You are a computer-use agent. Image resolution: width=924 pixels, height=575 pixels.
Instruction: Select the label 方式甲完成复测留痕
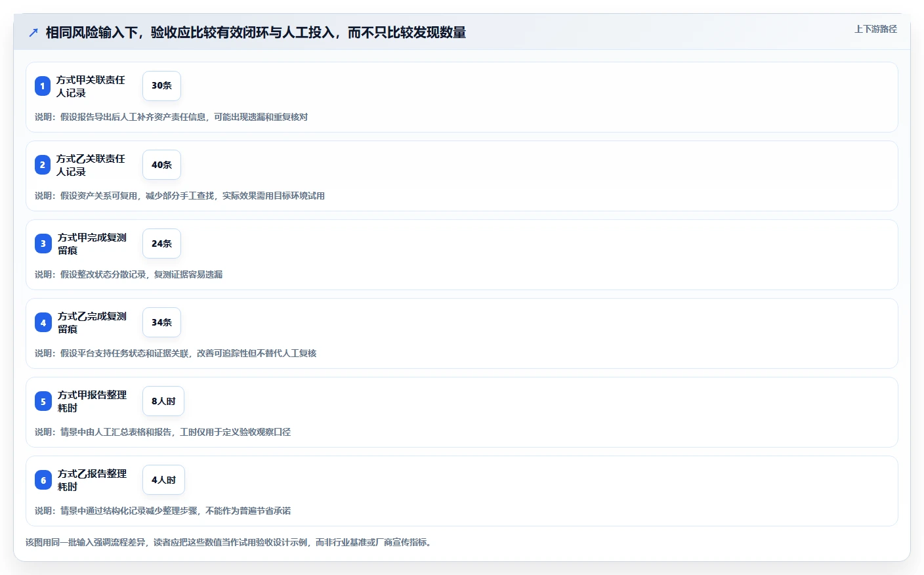point(92,244)
